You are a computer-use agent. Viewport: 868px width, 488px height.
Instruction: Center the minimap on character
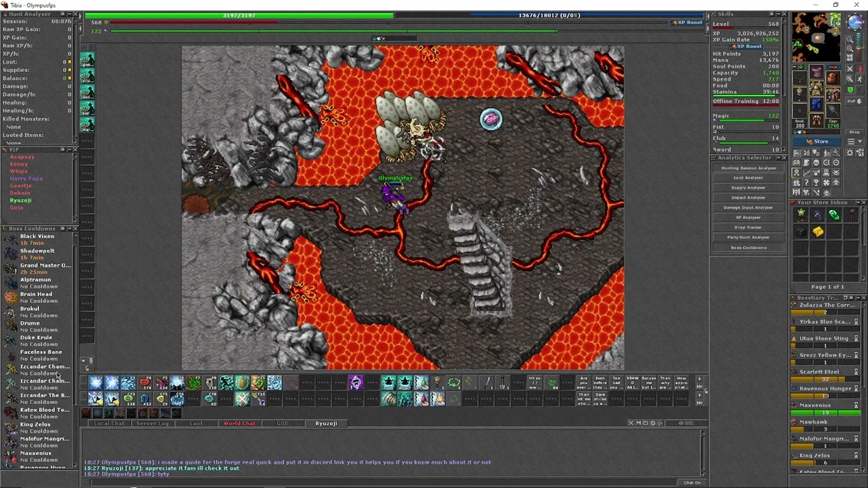850,59
